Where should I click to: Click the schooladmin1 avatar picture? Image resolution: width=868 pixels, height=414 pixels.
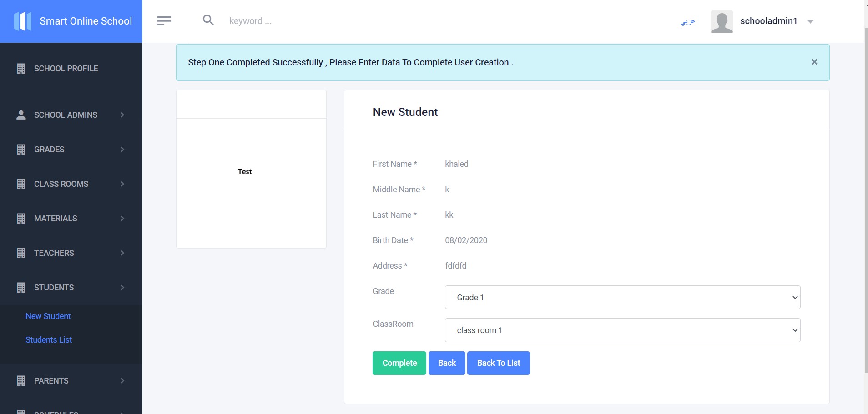coord(722,22)
